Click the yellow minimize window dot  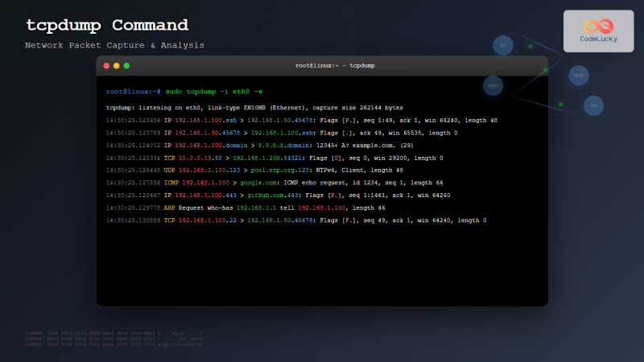pos(117,65)
